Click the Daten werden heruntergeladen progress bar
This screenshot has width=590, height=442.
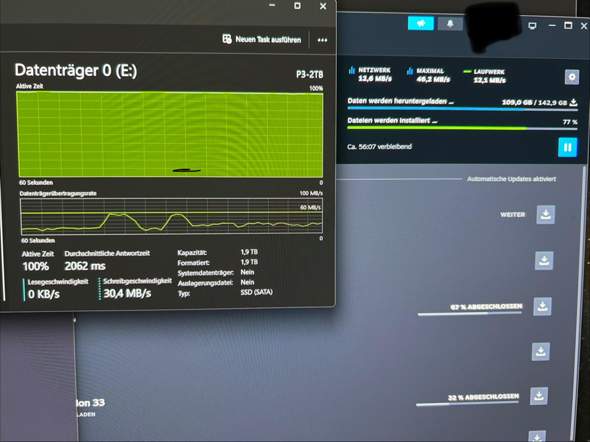tap(462, 109)
